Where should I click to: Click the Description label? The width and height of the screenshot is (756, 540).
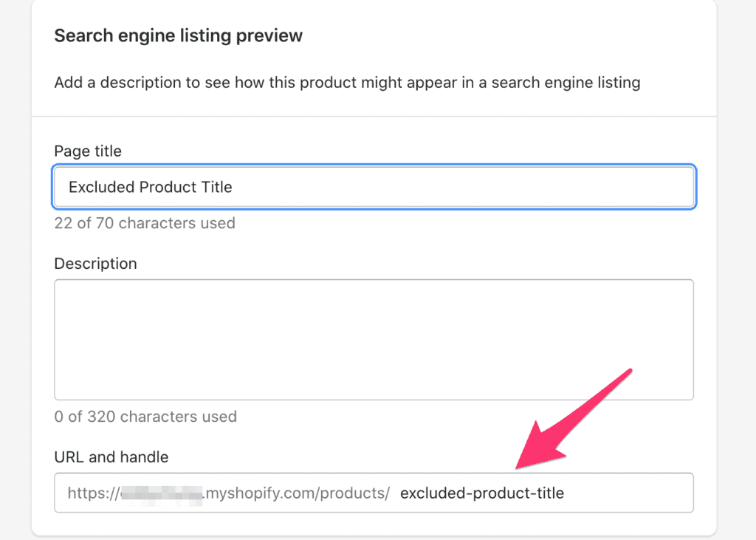pos(95,264)
